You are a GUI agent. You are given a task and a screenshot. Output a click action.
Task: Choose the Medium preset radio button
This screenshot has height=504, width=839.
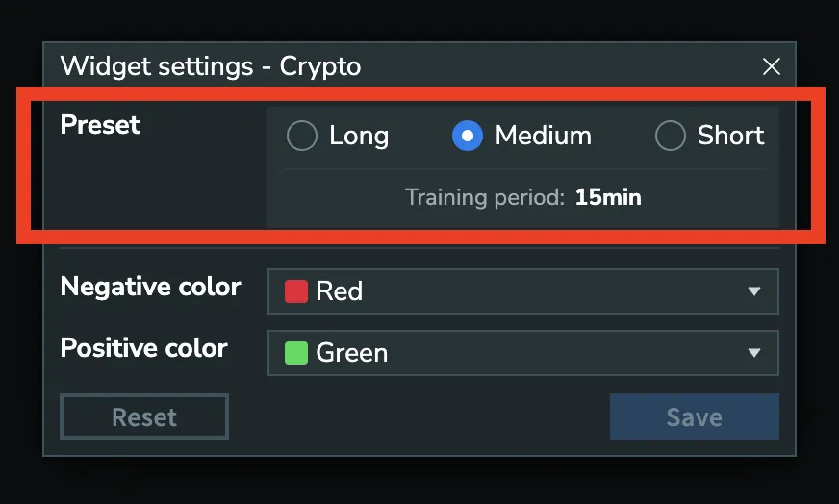click(x=468, y=137)
